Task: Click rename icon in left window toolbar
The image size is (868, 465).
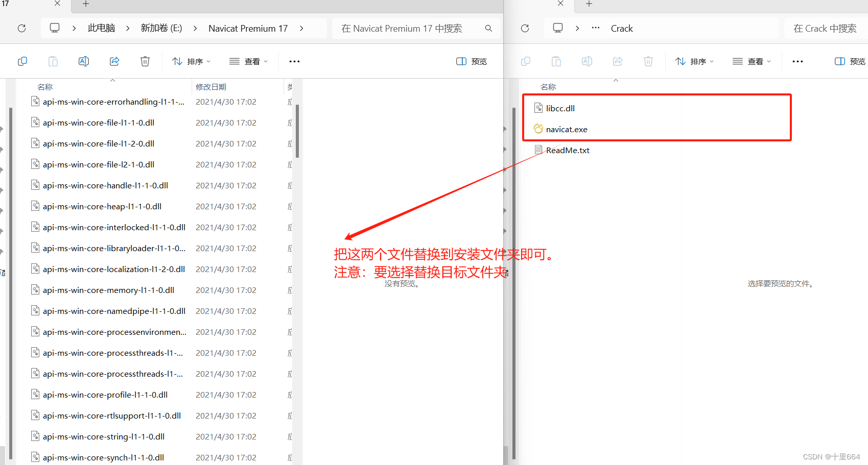Action: click(84, 61)
